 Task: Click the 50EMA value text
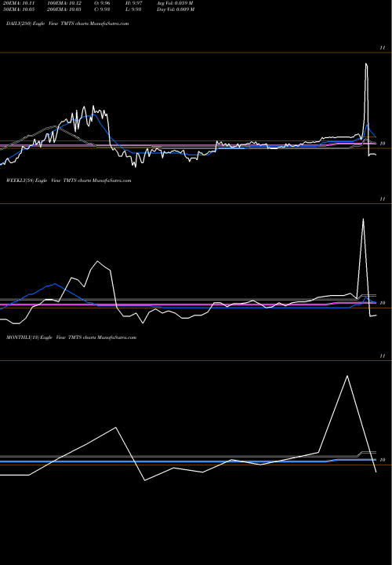coord(19,9)
